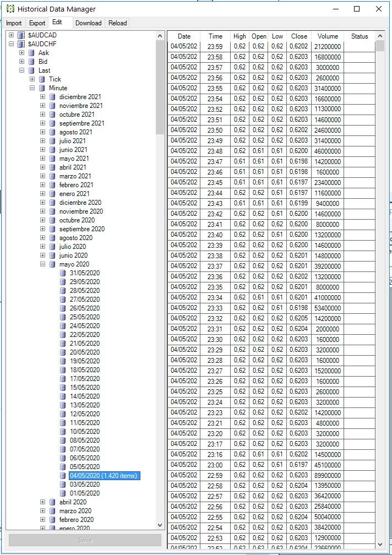392x555 pixels.
Task: Click the Time column header
Action: click(215, 36)
